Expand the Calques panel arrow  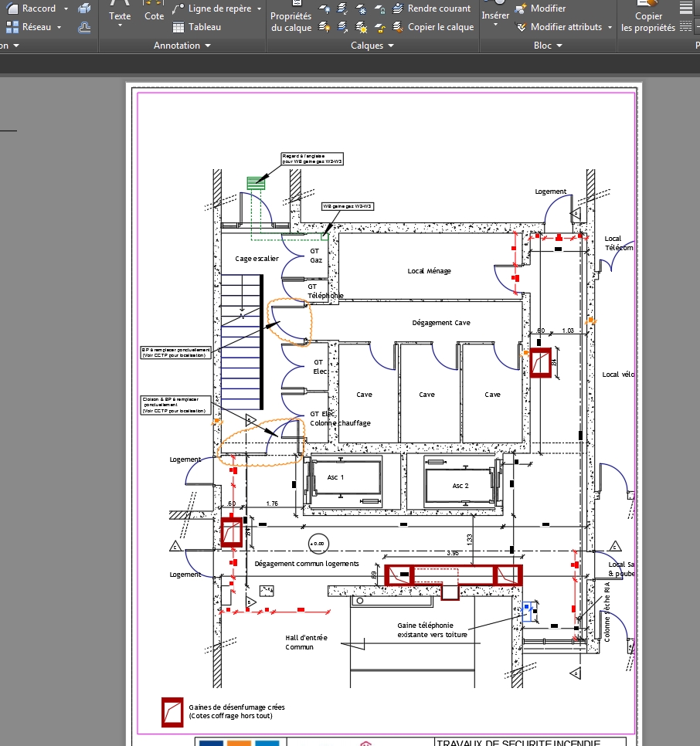(x=391, y=46)
